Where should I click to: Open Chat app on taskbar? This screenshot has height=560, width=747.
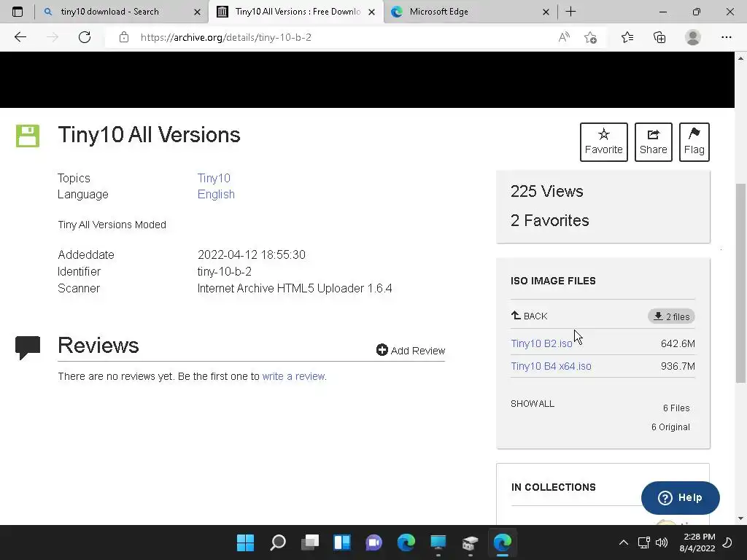click(374, 542)
